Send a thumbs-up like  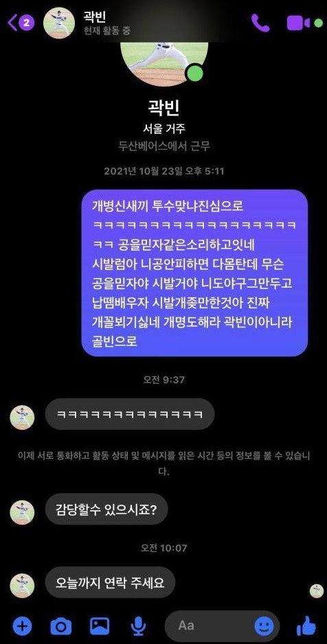306,626
